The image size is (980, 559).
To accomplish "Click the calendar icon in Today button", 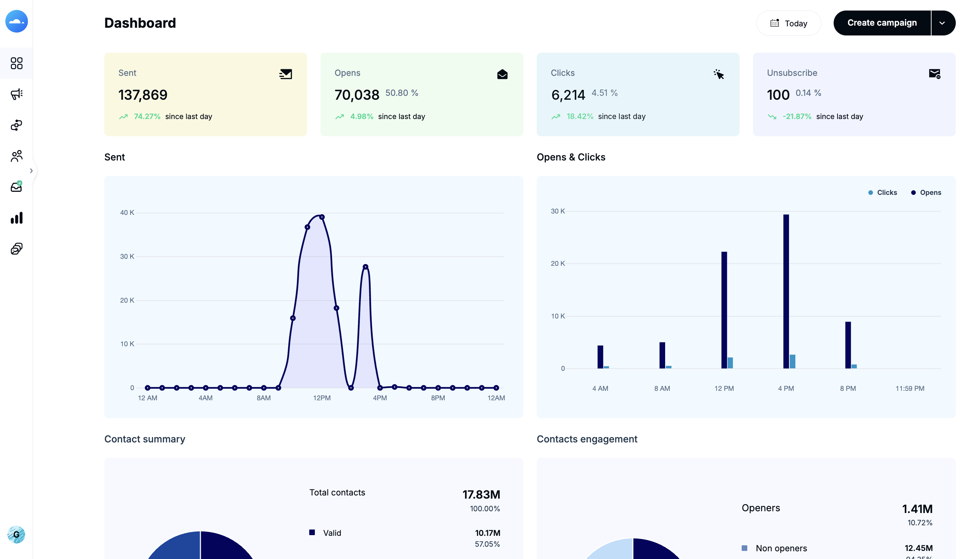I will coord(775,23).
